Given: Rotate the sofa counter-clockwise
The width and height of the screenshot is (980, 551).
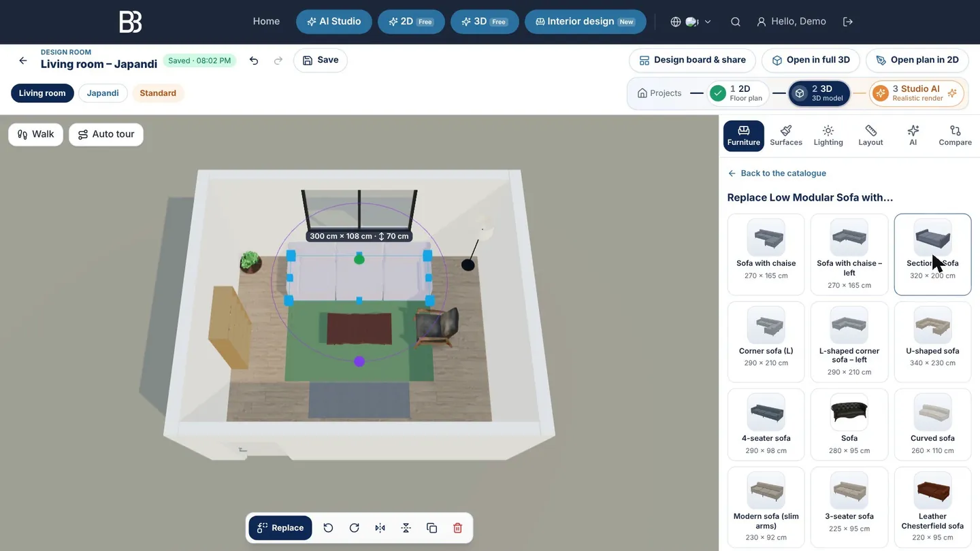Looking at the screenshot, I should [x=328, y=528].
